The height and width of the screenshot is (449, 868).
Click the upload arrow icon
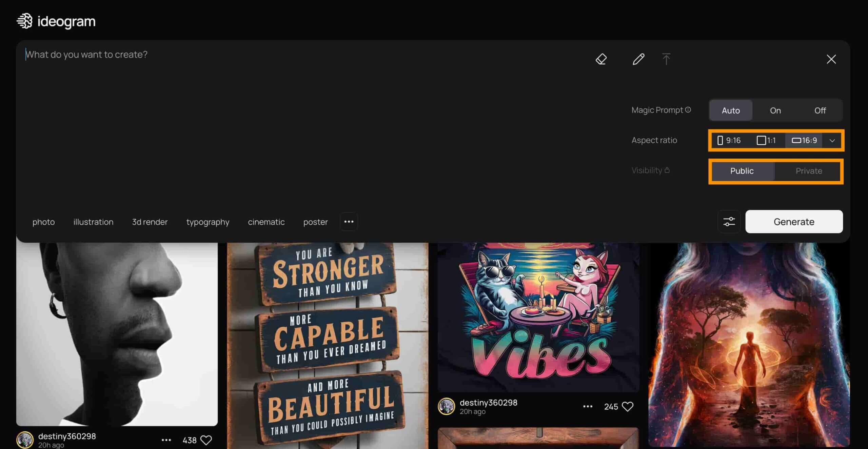666,59
